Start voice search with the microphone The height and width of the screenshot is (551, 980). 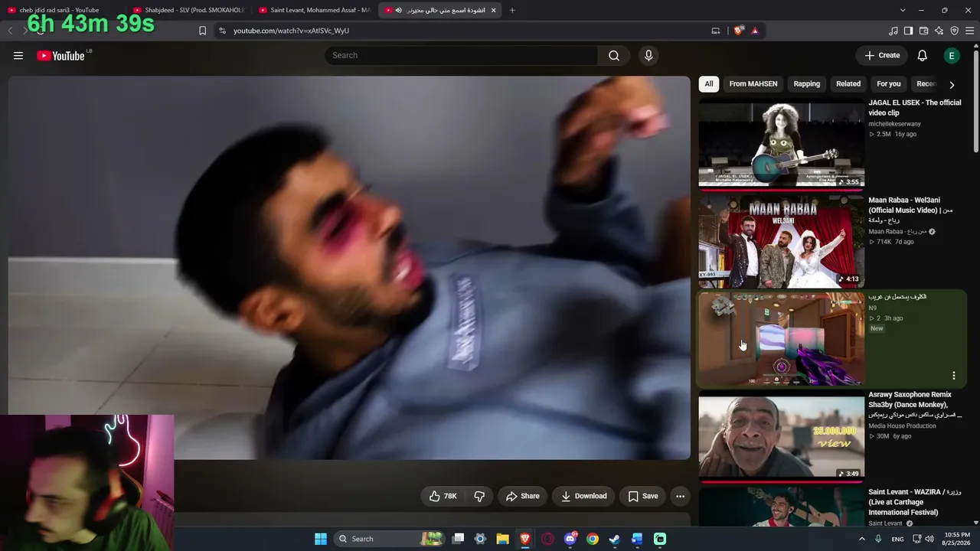[x=648, y=55]
